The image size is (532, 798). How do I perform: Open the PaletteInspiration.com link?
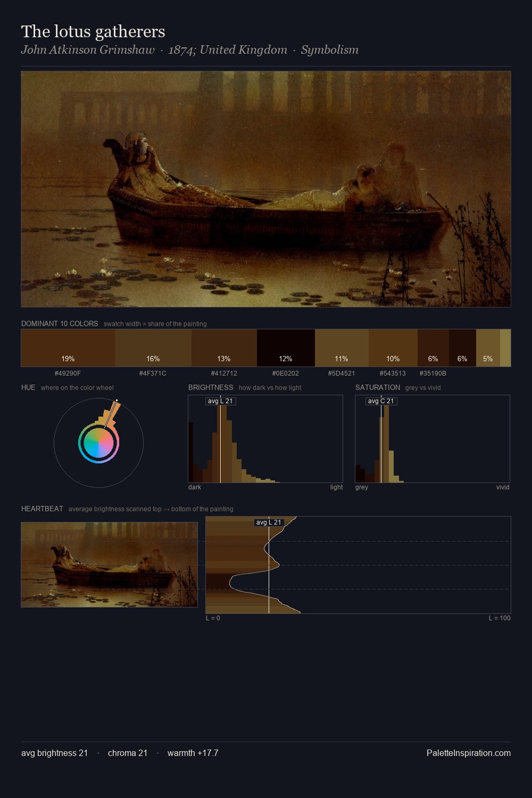(x=469, y=753)
